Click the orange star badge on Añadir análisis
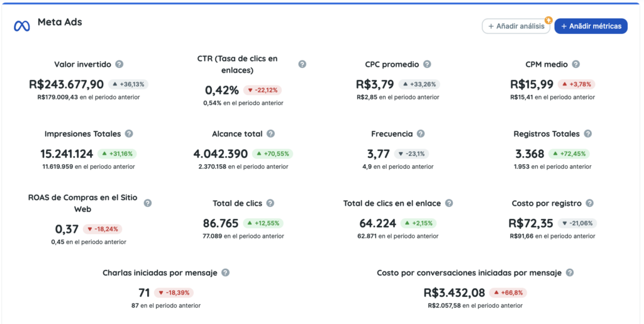Screen dimensions: 644x324 click(x=548, y=20)
